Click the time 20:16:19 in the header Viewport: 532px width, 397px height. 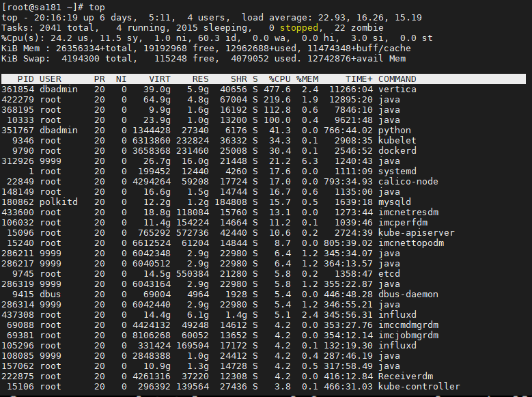coord(56,17)
